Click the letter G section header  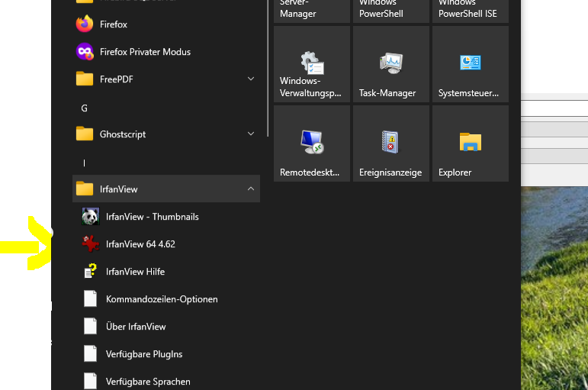click(85, 108)
